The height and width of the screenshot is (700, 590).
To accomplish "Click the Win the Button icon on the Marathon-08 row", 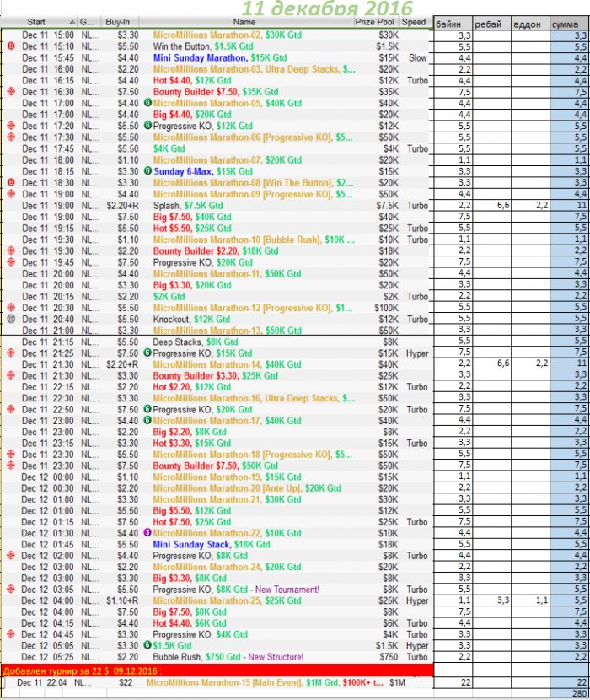I will click(11, 182).
